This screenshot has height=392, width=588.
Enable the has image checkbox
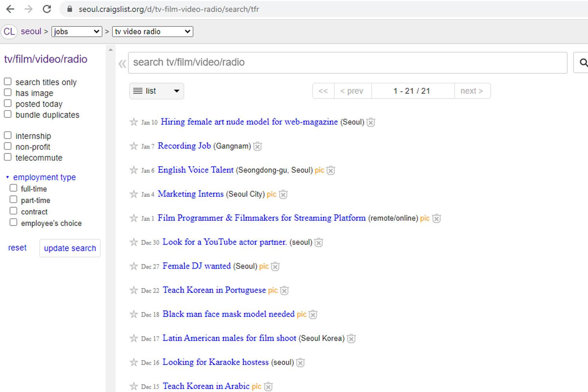[8, 93]
